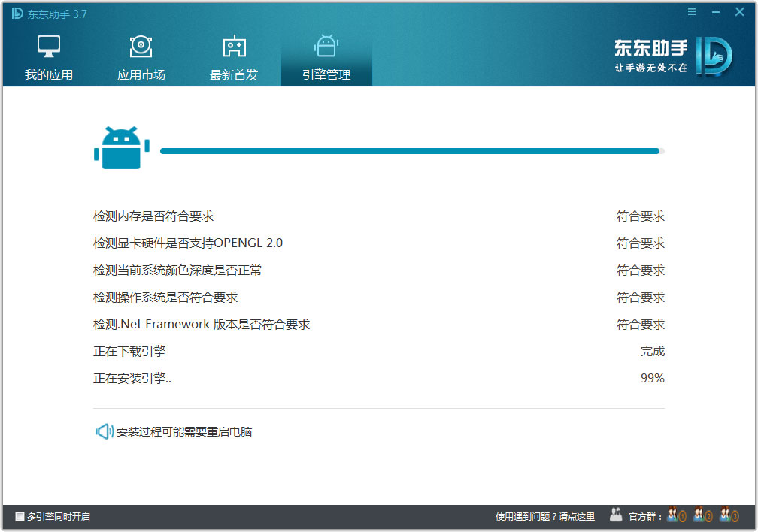Click the 让手游无处不在 slogan text
Screen dimensions: 758x532
(x=650, y=68)
